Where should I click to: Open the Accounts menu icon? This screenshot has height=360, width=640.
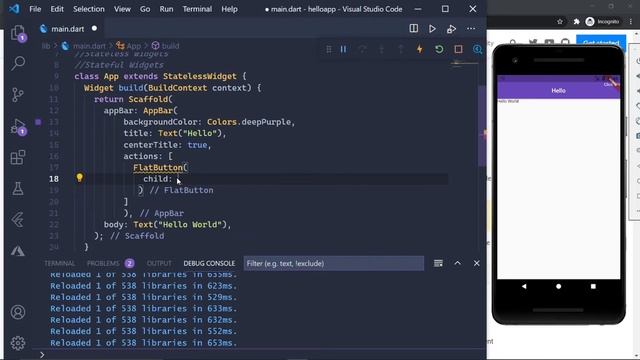(18, 312)
